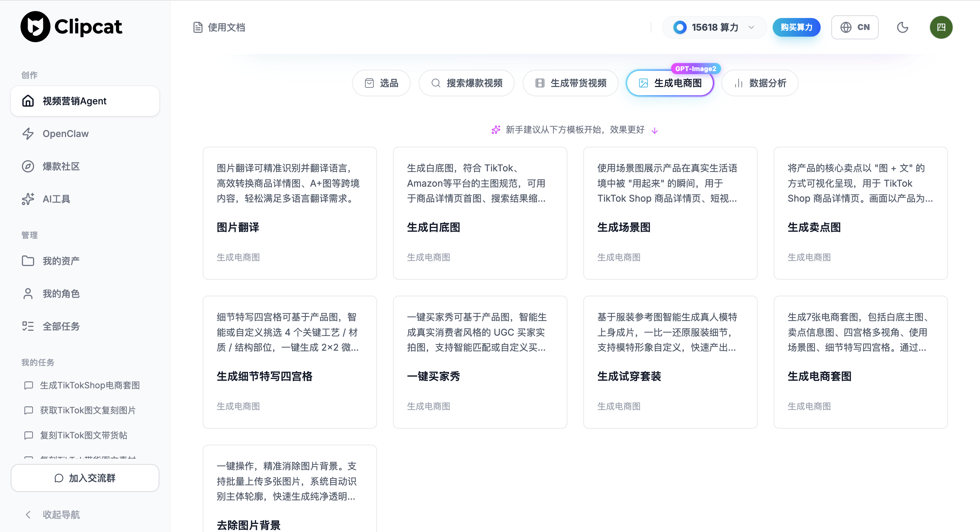Open the 使用文档 link
Screen dimensions: 980x532
[219, 27]
